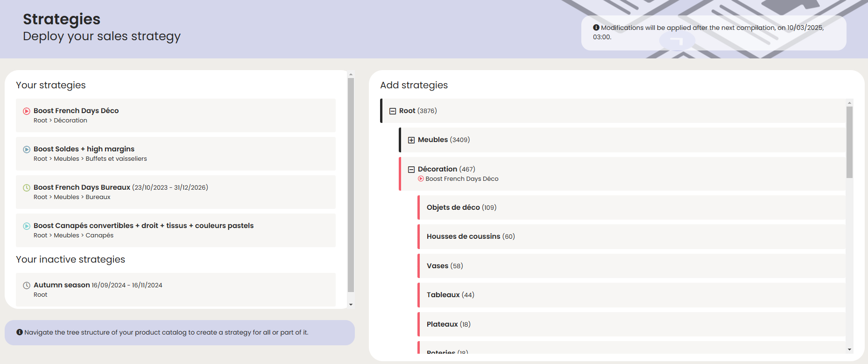
Task: Click the red play icon beside Boost French Days Déco
Action: pos(27,111)
